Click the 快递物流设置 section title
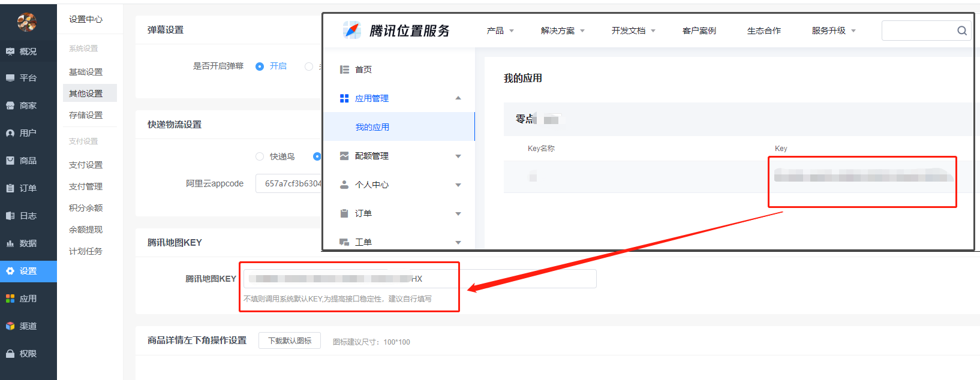The image size is (980, 380). [175, 125]
